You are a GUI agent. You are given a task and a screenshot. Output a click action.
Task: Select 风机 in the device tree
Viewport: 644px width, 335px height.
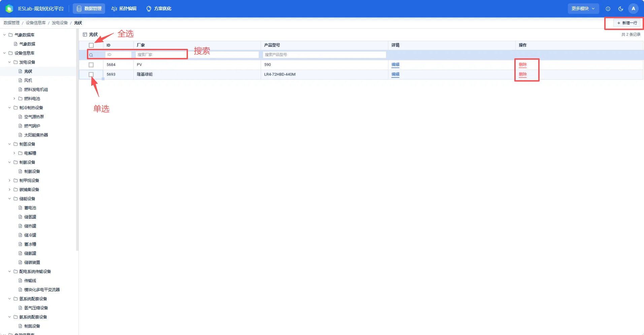click(28, 80)
